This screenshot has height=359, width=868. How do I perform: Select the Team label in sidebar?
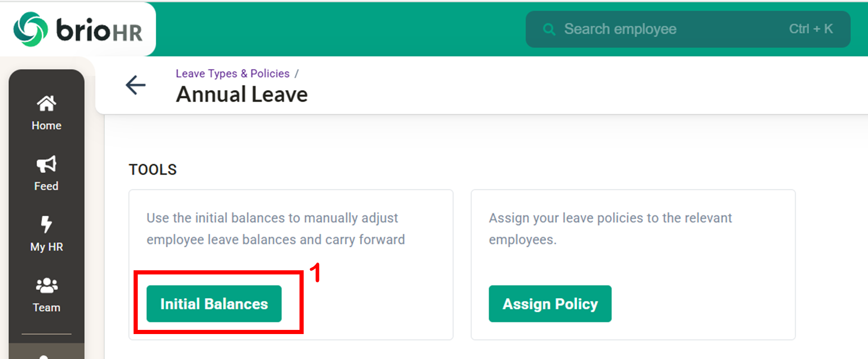[x=46, y=308]
